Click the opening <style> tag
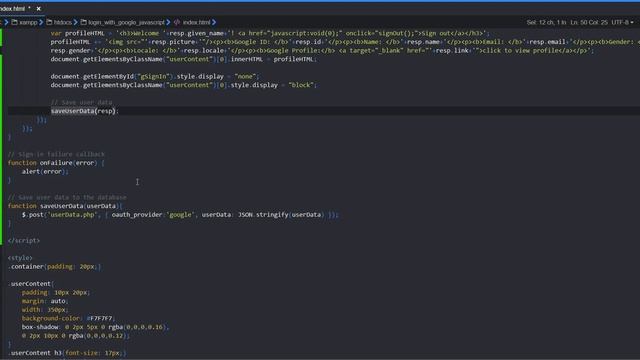The width and height of the screenshot is (640, 360). [20, 258]
